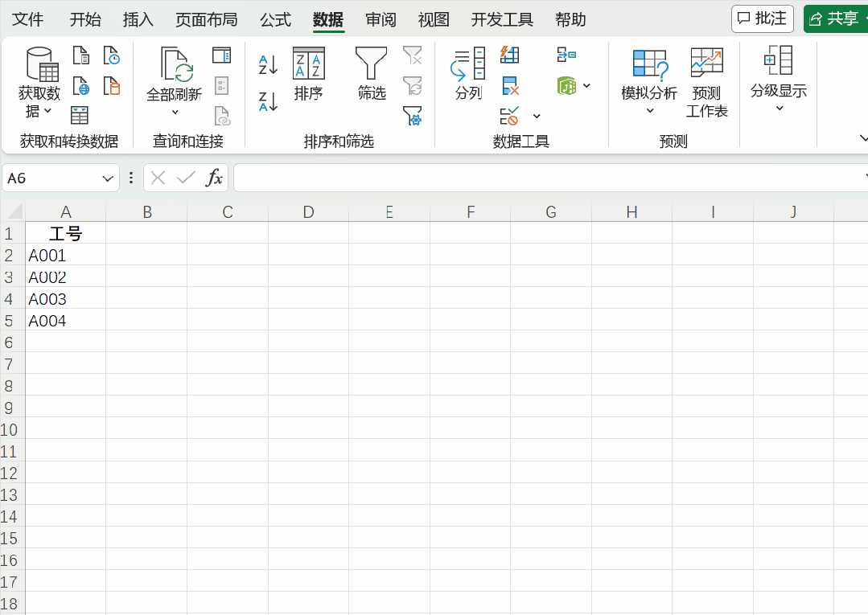868x615 pixels.
Task: Open the 模拟分析 what-if analysis menu
Action: [649, 82]
